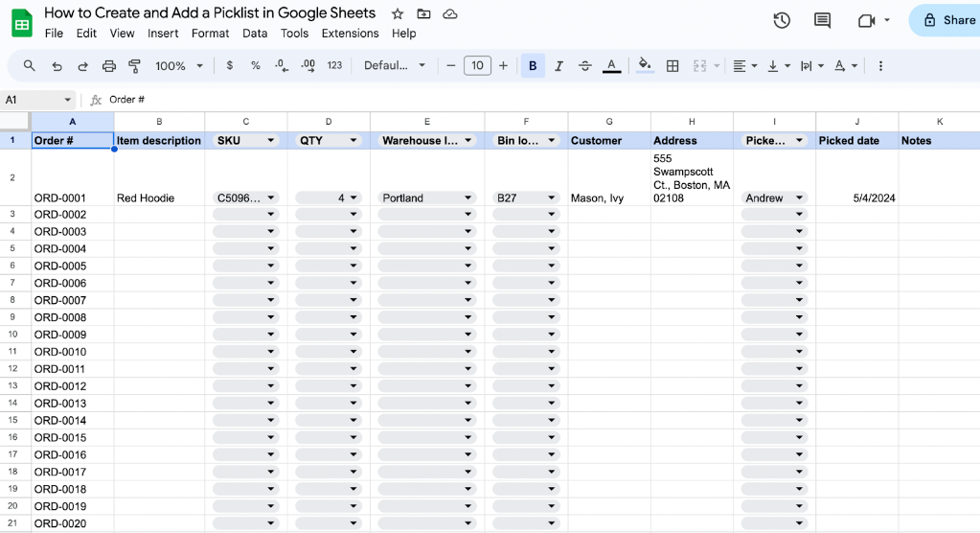Expand the B27 bin location dropdown
The height and width of the screenshot is (533, 980).
pos(551,197)
